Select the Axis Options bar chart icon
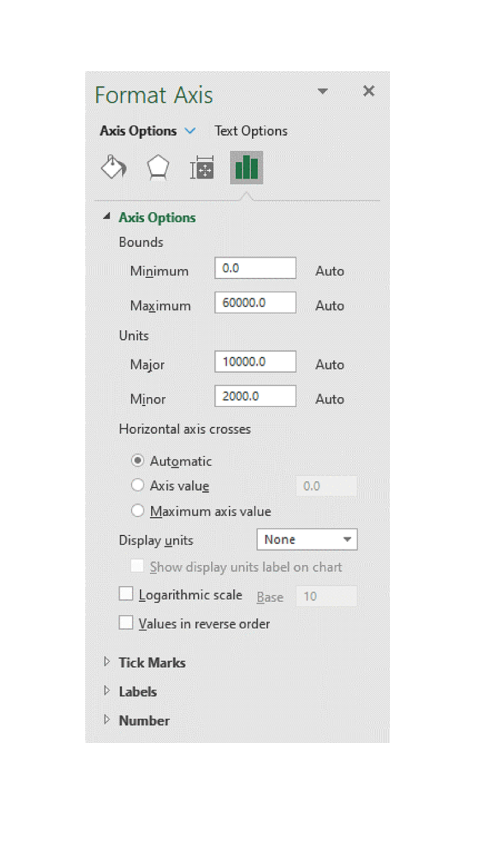Viewport: 488px width, 868px height. click(x=246, y=168)
